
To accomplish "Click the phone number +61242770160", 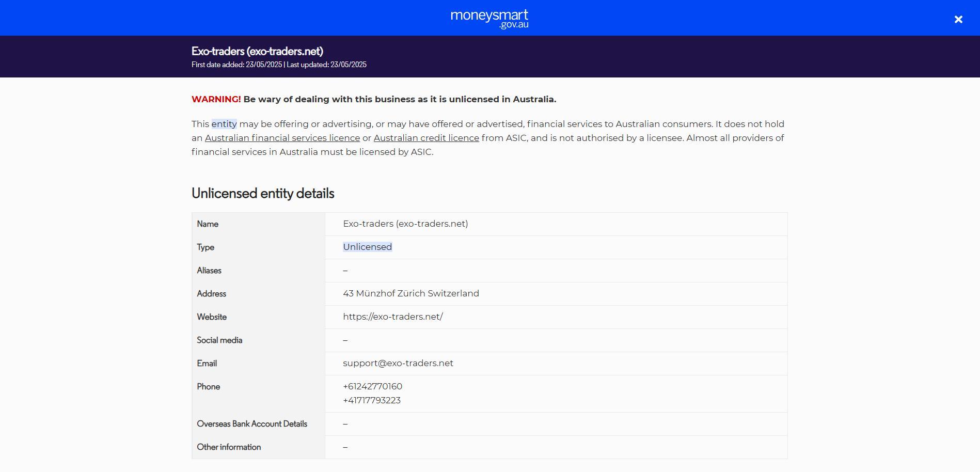I will [x=373, y=387].
